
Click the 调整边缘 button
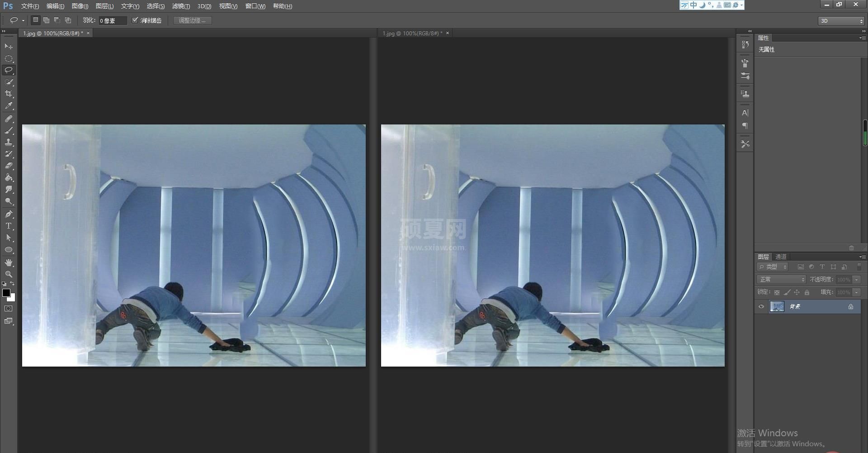tap(193, 20)
